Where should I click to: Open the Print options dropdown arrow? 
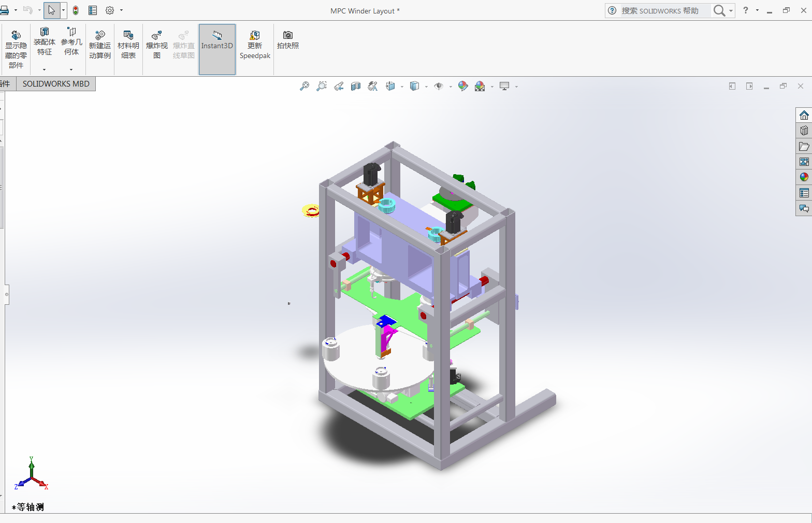tap(16, 10)
